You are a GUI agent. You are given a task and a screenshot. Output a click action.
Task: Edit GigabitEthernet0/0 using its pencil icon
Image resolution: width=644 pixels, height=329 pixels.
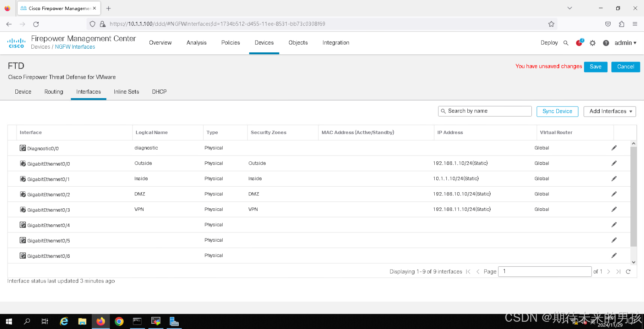[x=614, y=163]
